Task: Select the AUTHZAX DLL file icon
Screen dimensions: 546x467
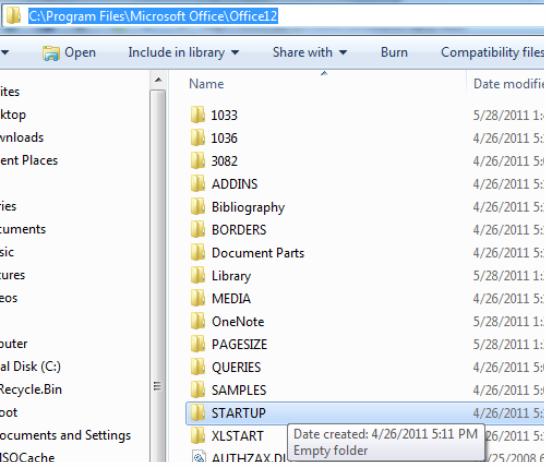Action: 199,457
